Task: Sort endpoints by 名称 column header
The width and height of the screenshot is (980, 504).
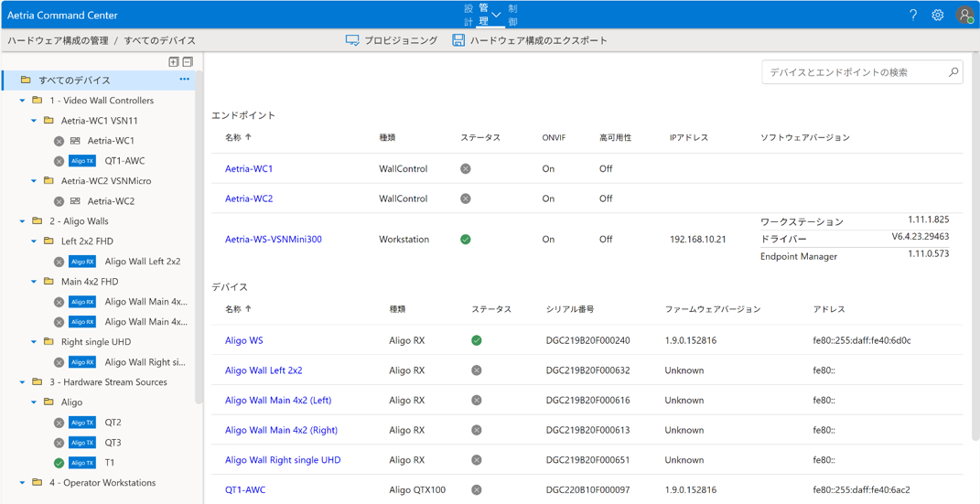Action: click(233, 137)
